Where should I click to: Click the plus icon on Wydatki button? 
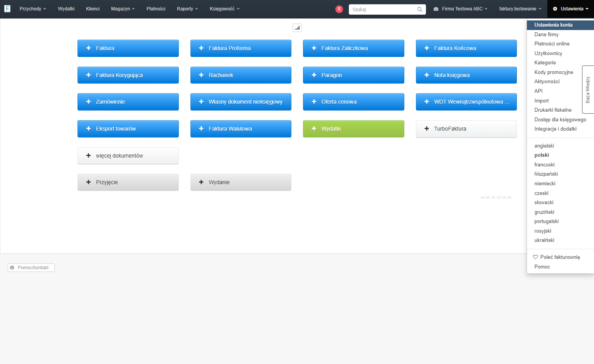(314, 129)
